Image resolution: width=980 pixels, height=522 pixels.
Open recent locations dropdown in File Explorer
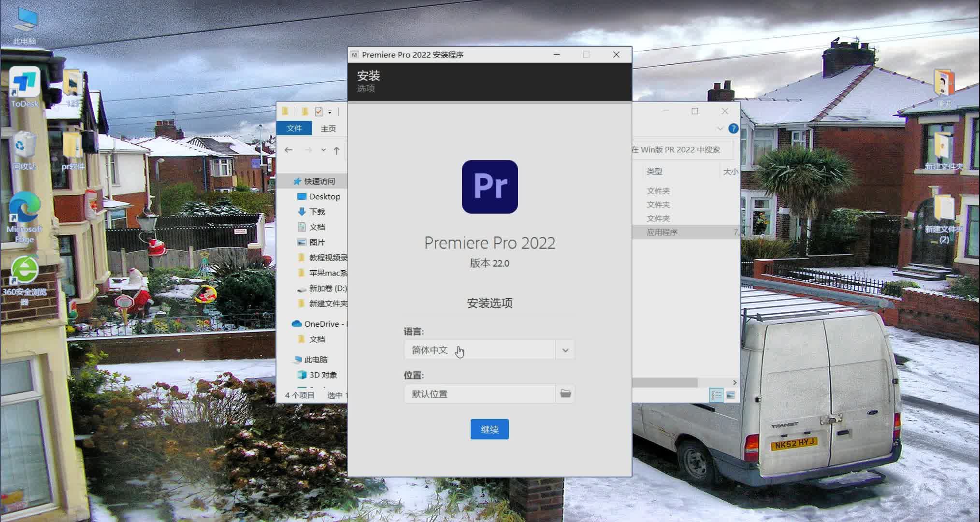coord(323,150)
